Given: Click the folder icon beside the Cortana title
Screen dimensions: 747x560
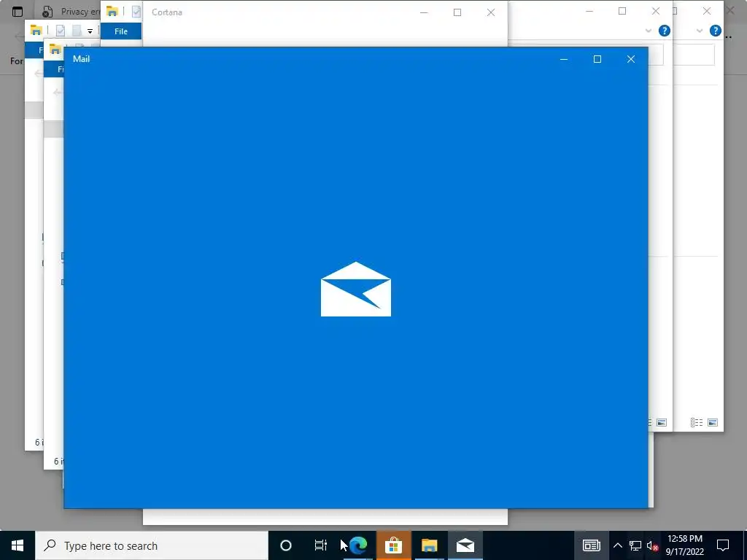Looking at the screenshot, I should tap(112, 12).
